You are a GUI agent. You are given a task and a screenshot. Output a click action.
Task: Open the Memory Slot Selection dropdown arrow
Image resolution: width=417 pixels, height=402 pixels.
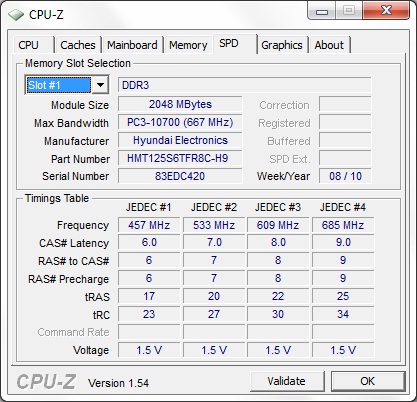tap(100, 85)
